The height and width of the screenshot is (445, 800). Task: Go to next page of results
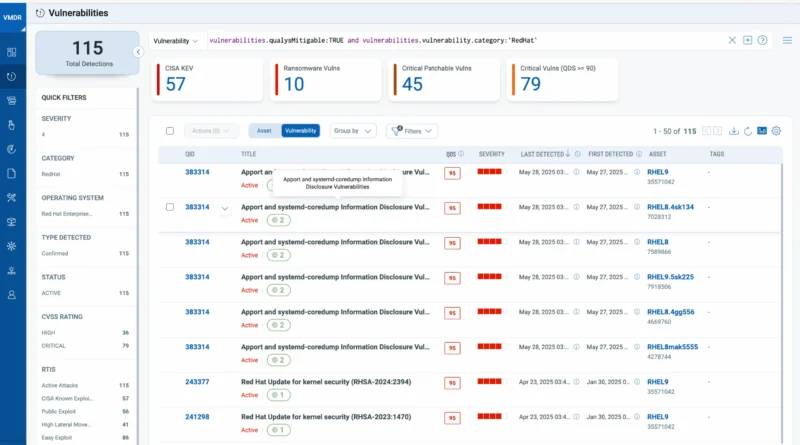click(717, 131)
